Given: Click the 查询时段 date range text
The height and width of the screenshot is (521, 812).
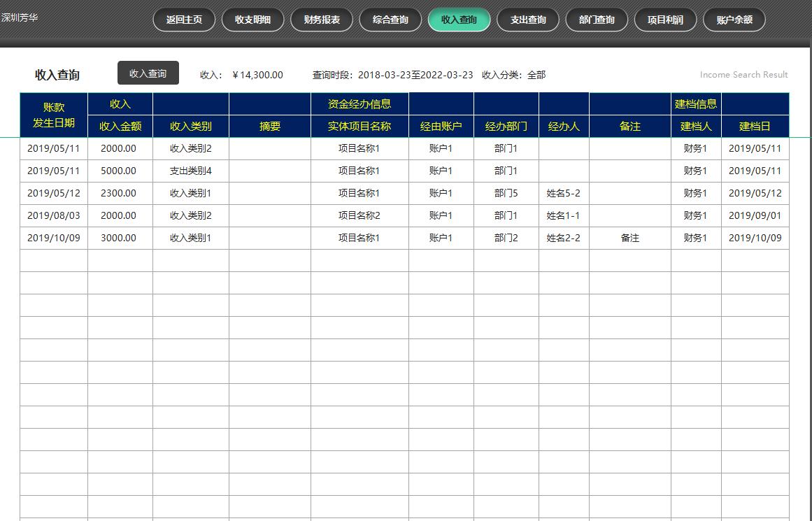Looking at the screenshot, I should [x=394, y=75].
